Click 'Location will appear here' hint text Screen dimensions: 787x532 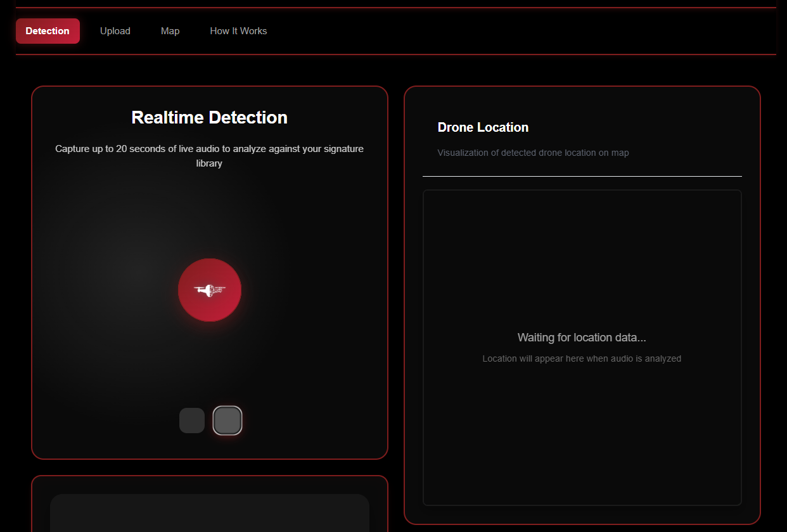[582, 358]
